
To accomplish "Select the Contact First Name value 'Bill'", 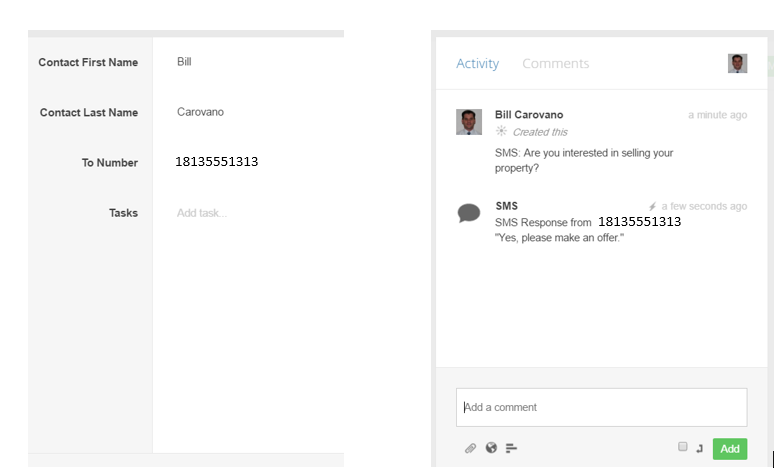I will click(184, 62).
